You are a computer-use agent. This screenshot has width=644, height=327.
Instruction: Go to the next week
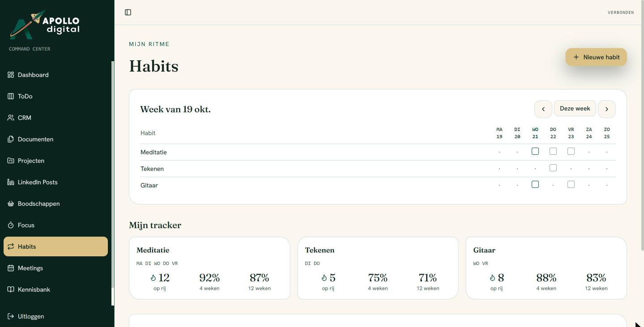pos(607,109)
